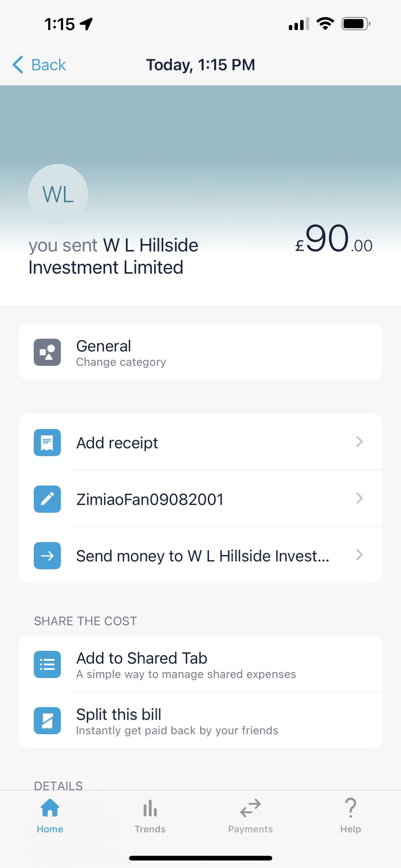Open the Help tab
The height and width of the screenshot is (868, 401).
pos(350,814)
